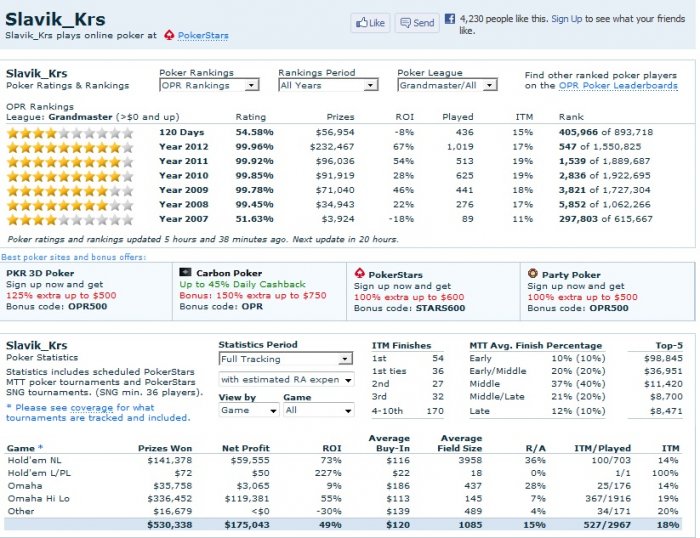This screenshot has height=538, width=700.
Task: Click the rank 547 of 1,550,825
Action: [600, 147]
